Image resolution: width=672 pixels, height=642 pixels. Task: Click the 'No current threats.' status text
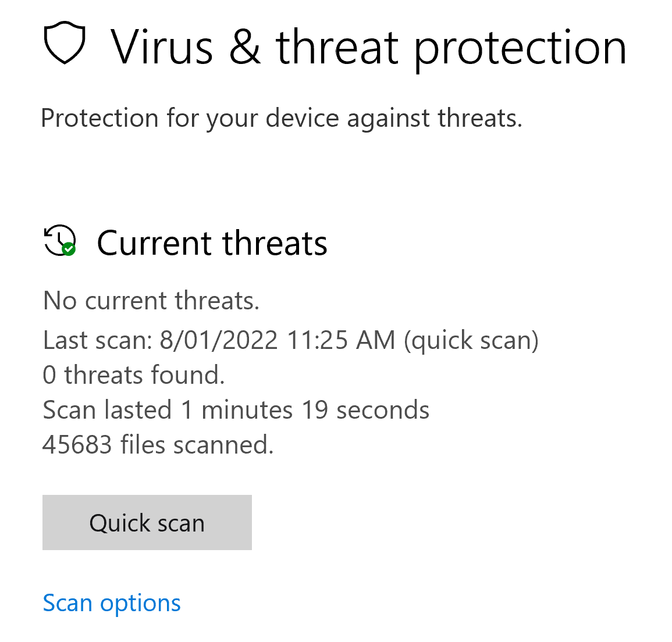click(x=151, y=301)
